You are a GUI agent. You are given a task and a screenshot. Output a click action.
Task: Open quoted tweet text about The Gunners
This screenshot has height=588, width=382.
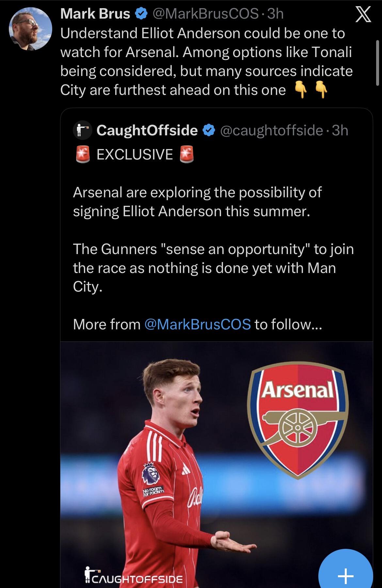click(213, 268)
